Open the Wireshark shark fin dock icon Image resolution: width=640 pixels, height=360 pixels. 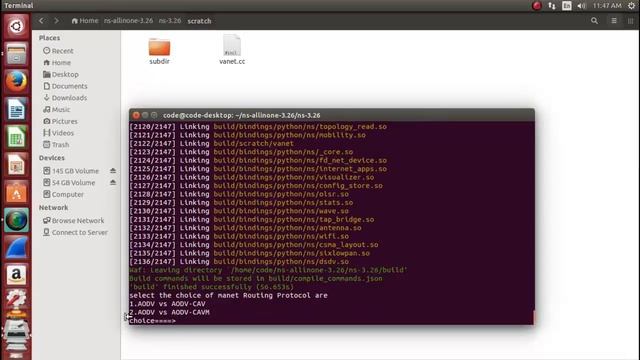(16, 248)
